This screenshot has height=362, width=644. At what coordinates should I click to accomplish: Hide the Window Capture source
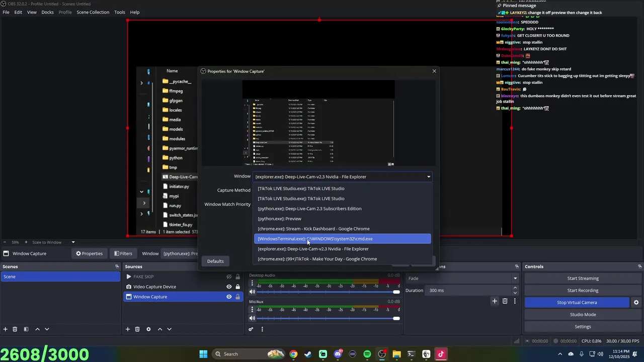click(229, 297)
